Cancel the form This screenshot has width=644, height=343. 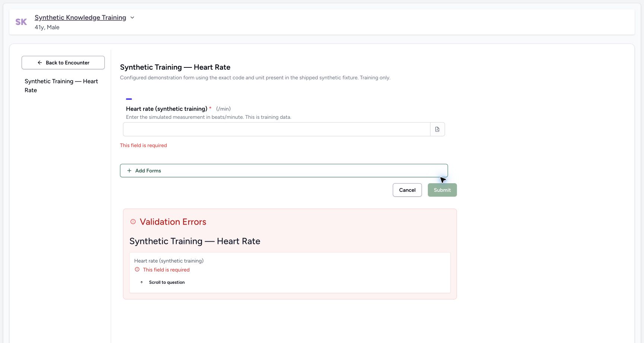pyautogui.click(x=407, y=190)
